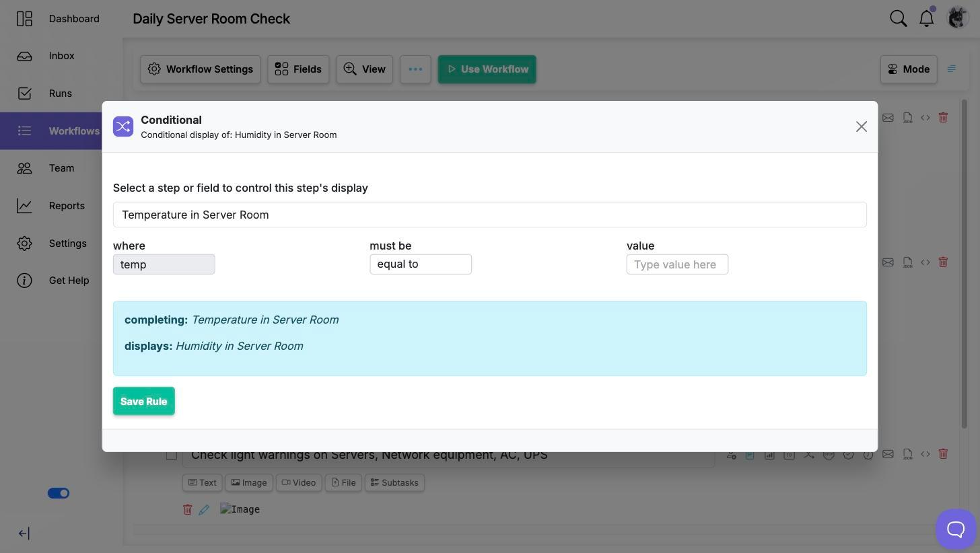The width and height of the screenshot is (980, 553).
Task: Click the Reports chart icon
Action: click(24, 206)
